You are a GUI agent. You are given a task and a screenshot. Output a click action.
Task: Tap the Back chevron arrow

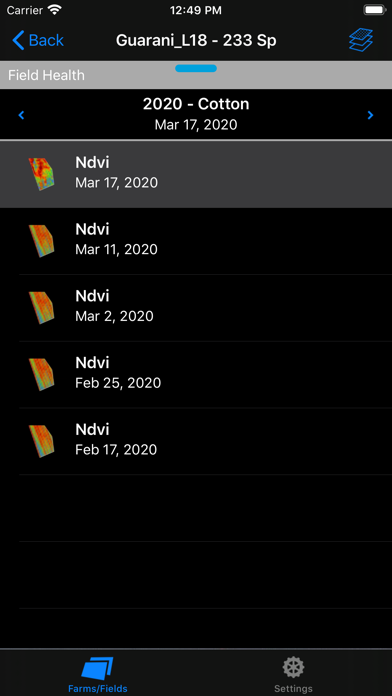[x=18, y=40]
